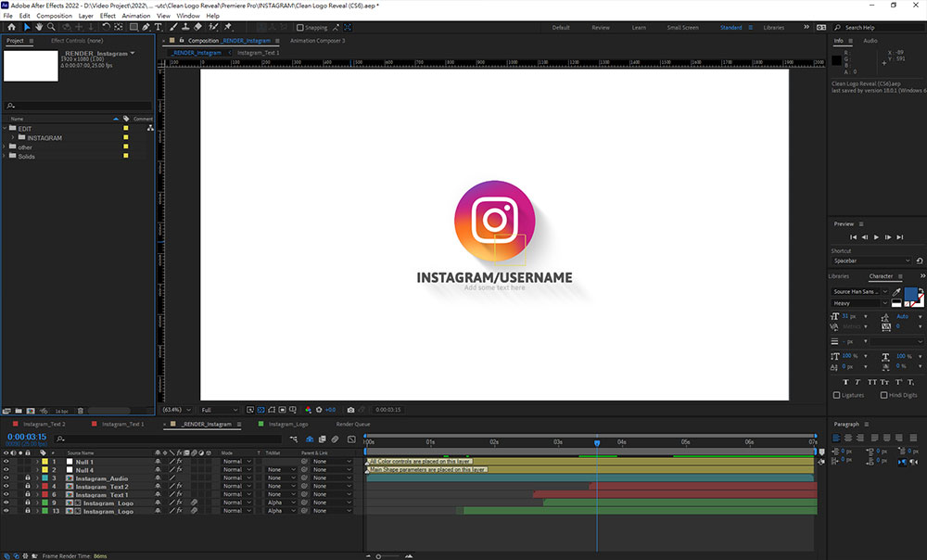Unlock layer 13 Instagram_Logo

27,511
